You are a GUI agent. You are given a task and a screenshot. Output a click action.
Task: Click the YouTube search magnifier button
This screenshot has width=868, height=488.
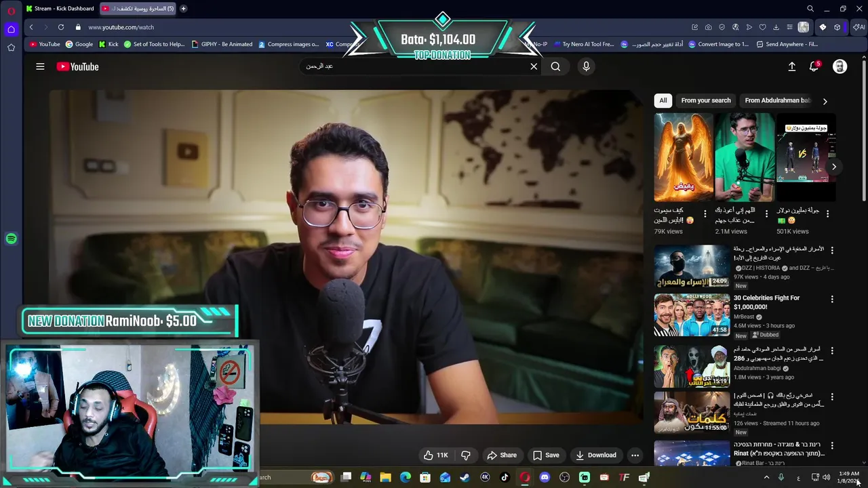[x=555, y=66]
